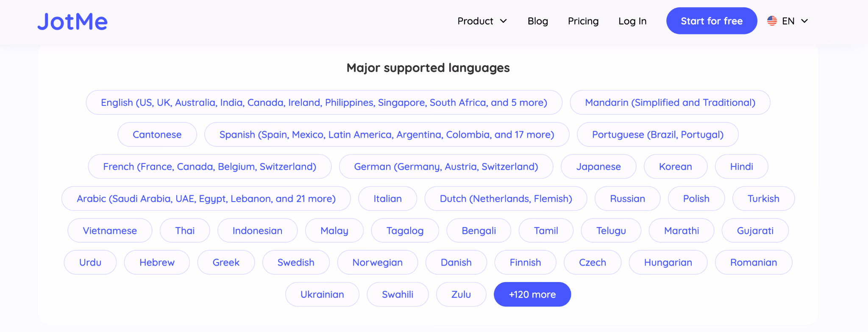868x332 pixels.
Task: Click the Log In link
Action: coord(632,21)
